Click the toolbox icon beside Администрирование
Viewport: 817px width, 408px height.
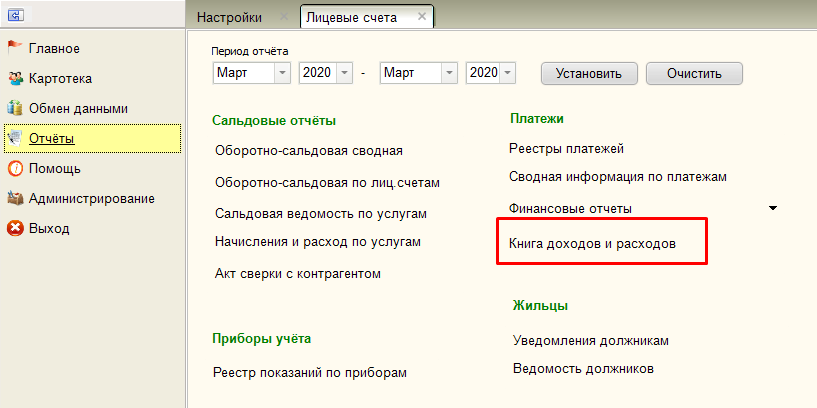15,199
